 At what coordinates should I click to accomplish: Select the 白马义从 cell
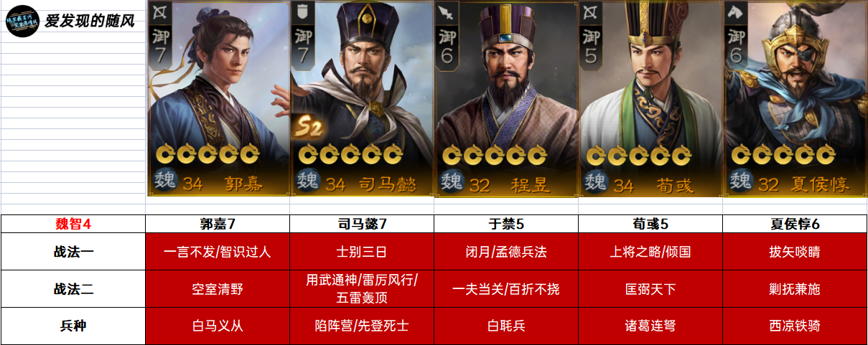[218, 326]
